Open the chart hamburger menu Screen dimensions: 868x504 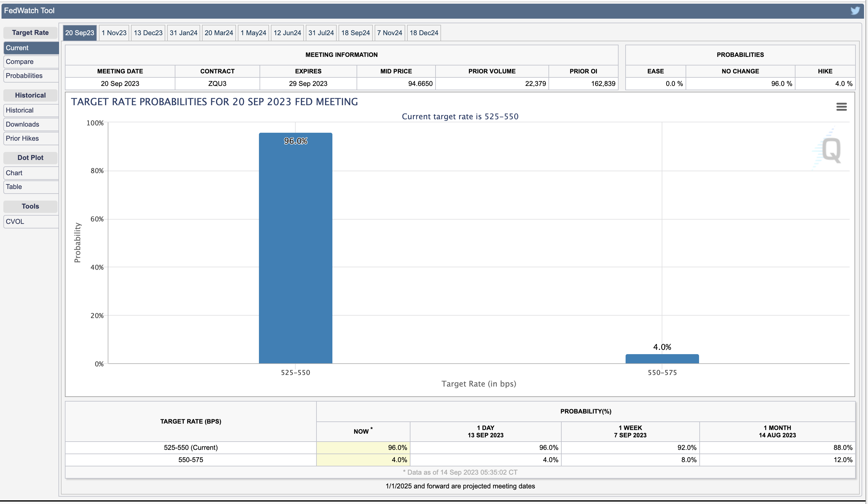click(x=841, y=107)
